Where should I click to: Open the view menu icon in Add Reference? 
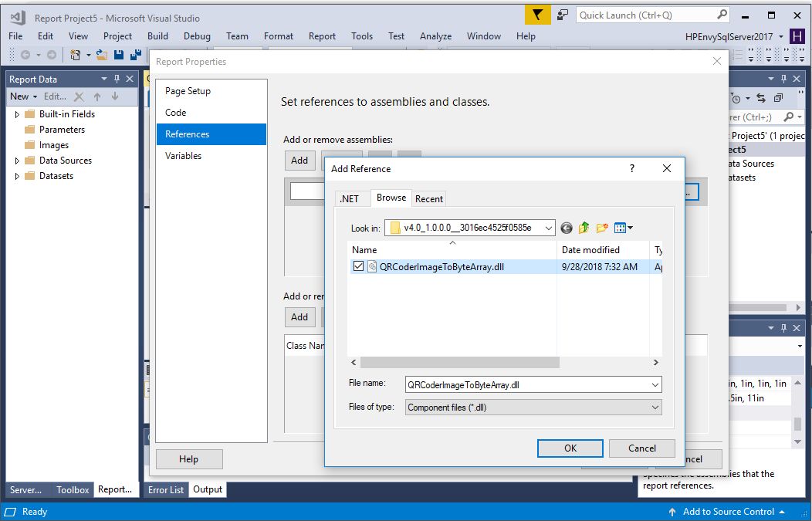coord(622,228)
